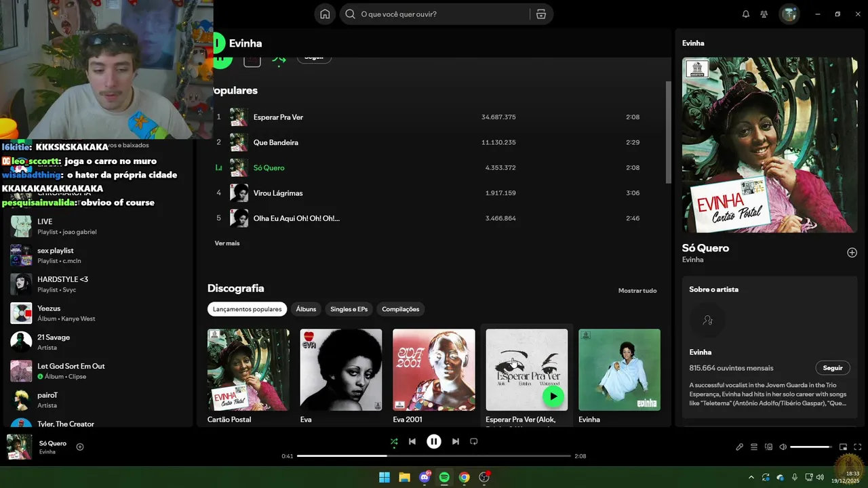Open pairoT artist in library

coord(98,400)
